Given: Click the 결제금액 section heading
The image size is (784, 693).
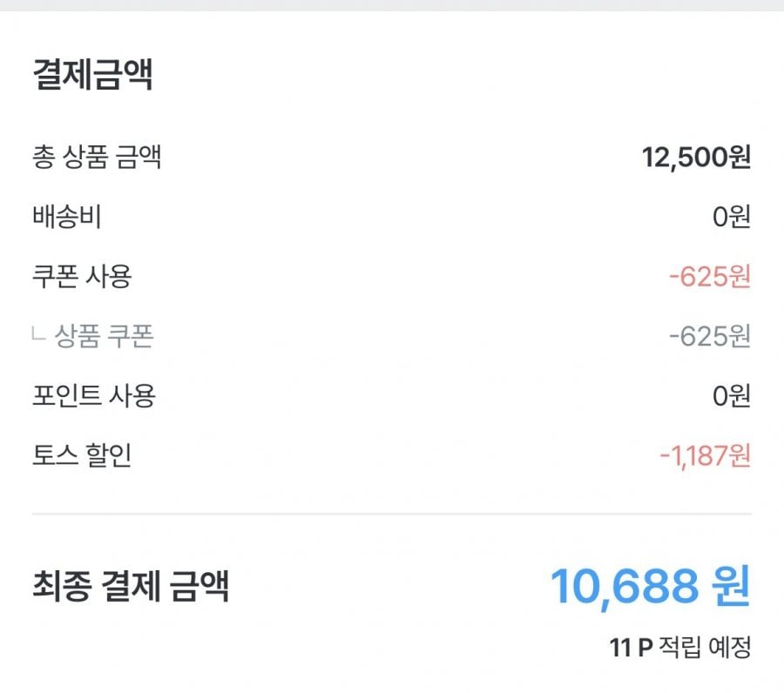Looking at the screenshot, I should click(92, 74).
